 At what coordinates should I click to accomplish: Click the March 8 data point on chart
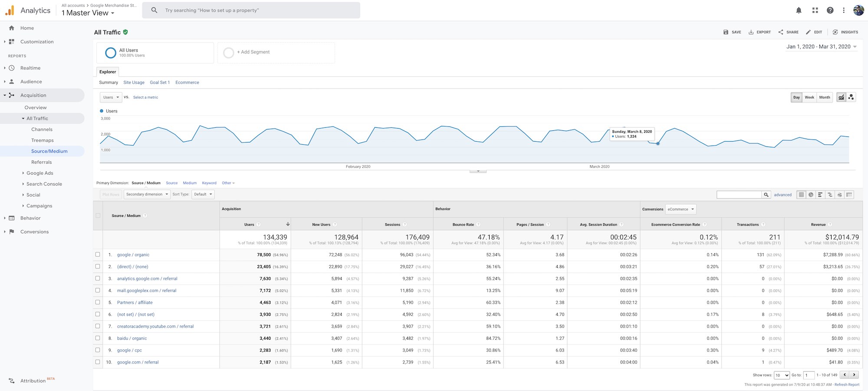click(658, 143)
